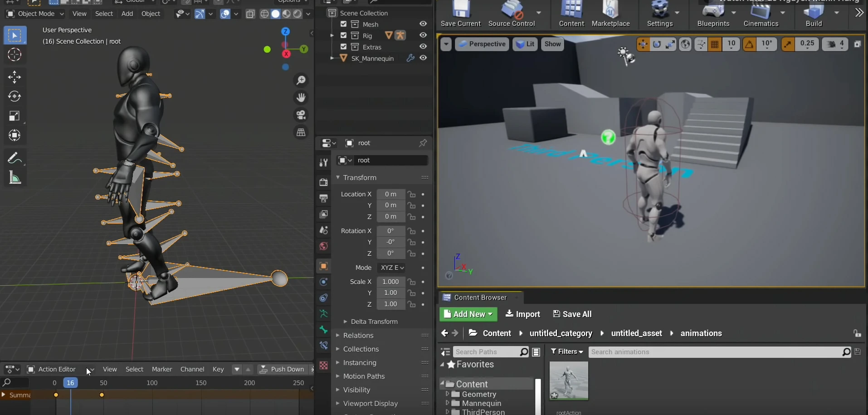Open Filters dropdown in Content Browser
The image size is (868, 415).
tap(567, 352)
